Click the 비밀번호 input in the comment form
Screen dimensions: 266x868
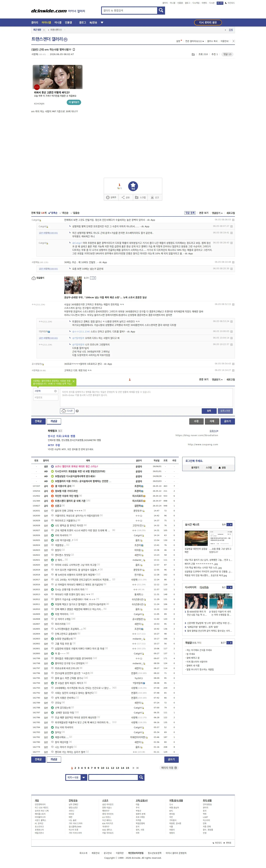tap(46, 398)
